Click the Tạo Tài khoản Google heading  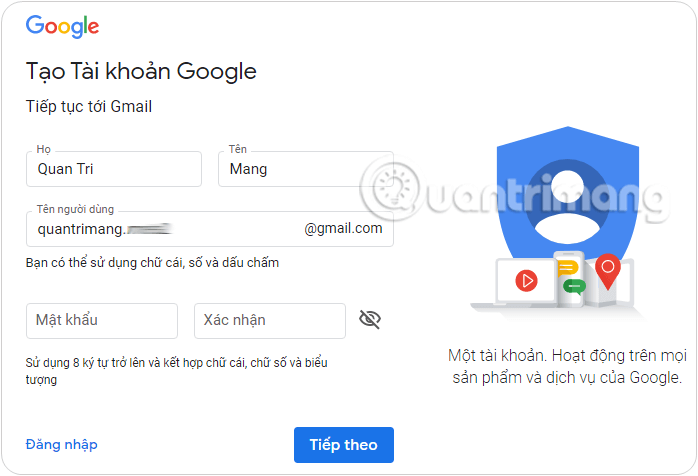click(x=141, y=72)
